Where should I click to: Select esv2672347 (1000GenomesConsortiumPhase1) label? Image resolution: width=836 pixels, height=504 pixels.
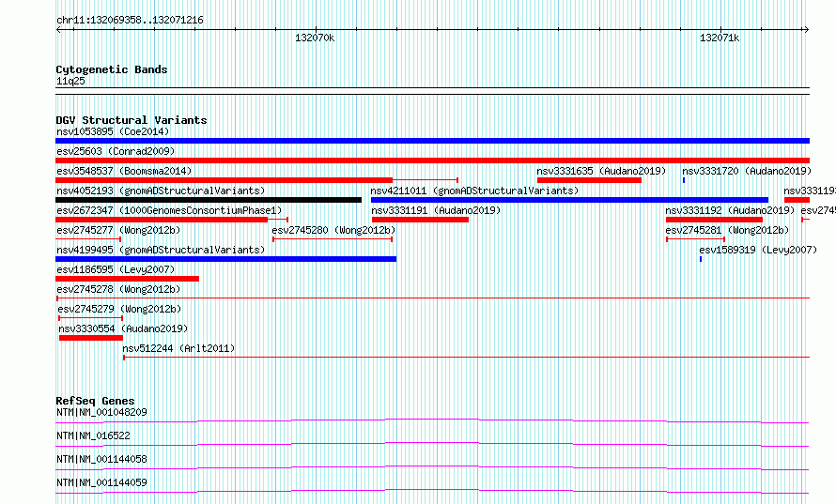click(x=169, y=210)
